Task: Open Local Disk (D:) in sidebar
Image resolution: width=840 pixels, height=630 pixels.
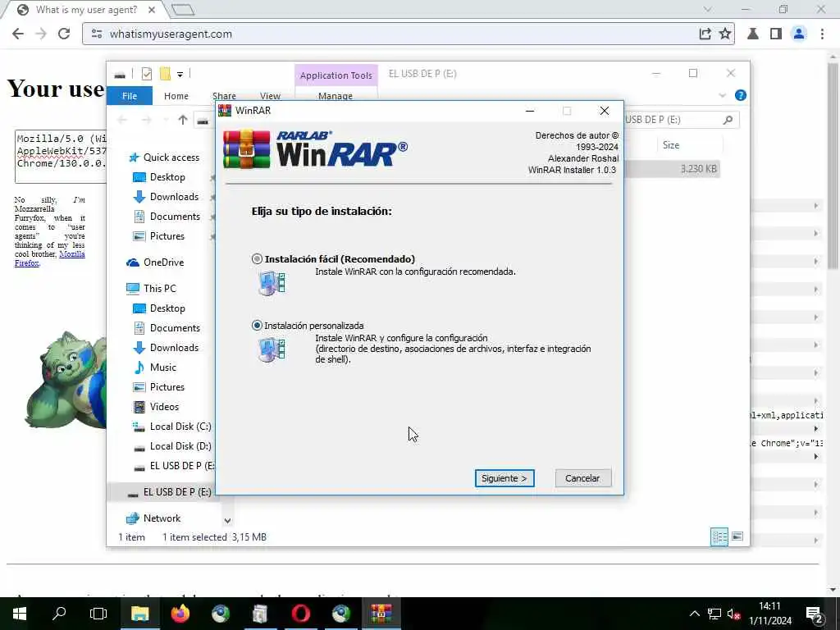Action: pos(180,446)
